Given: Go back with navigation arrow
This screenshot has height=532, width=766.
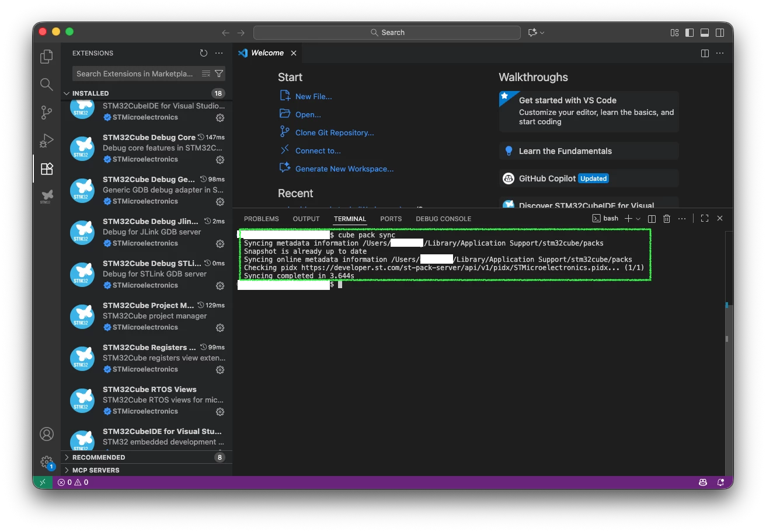Looking at the screenshot, I should (226, 33).
